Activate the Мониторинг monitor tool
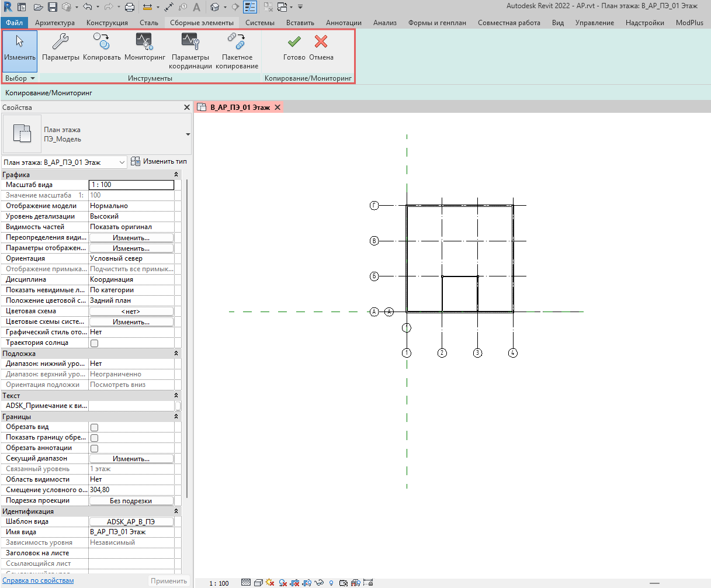Screen dimensions: 711x588 (x=145, y=47)
